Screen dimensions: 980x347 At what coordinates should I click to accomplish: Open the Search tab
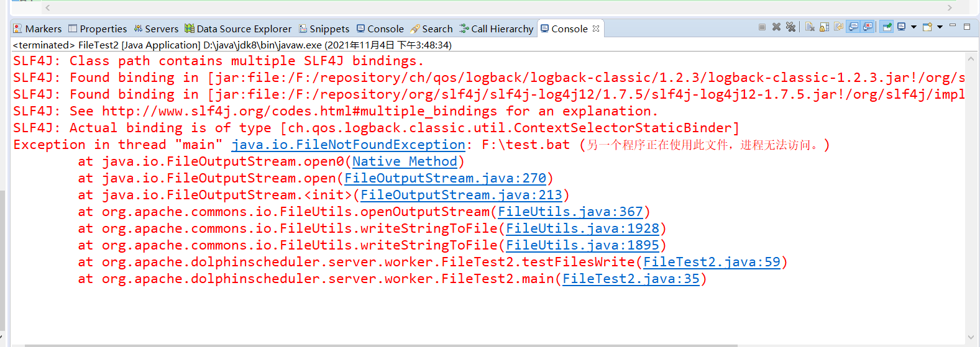point(431,29)
